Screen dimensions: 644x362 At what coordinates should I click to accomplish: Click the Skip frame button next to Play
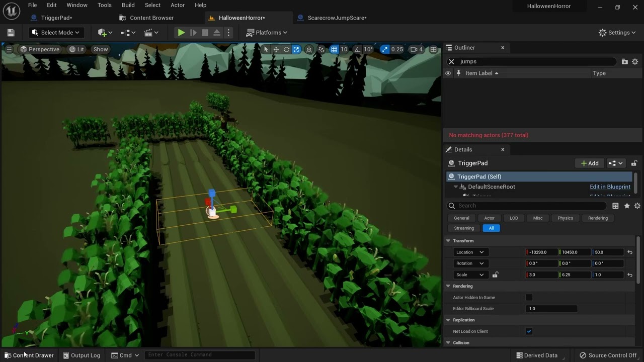pyautogui.click(x=193, y=33)
